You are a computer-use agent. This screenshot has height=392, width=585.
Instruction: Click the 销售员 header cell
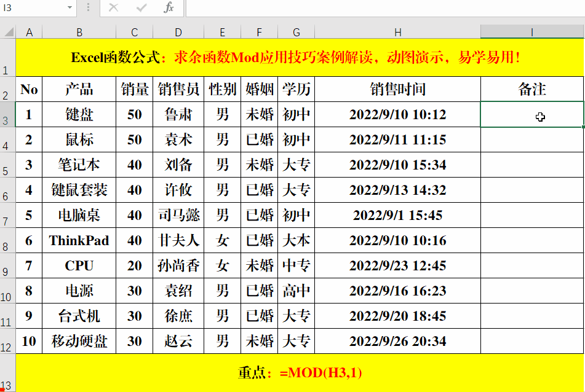tap(178, 89)
